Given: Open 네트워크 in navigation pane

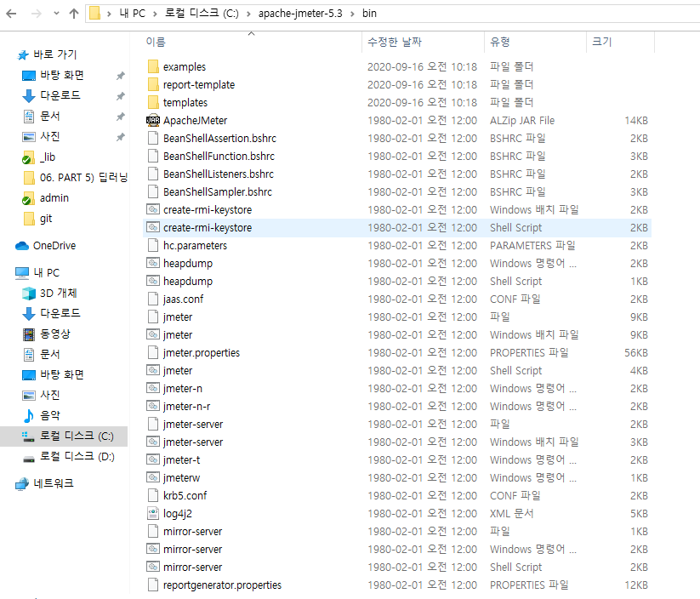Looking at the screenshot, I should coord(44,484).
